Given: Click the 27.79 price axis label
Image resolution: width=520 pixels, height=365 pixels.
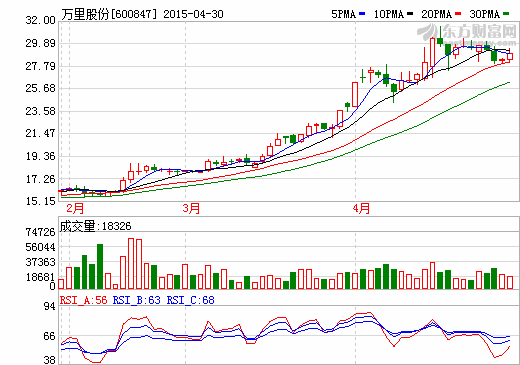Looking at the screenshot, I should 40,66.
